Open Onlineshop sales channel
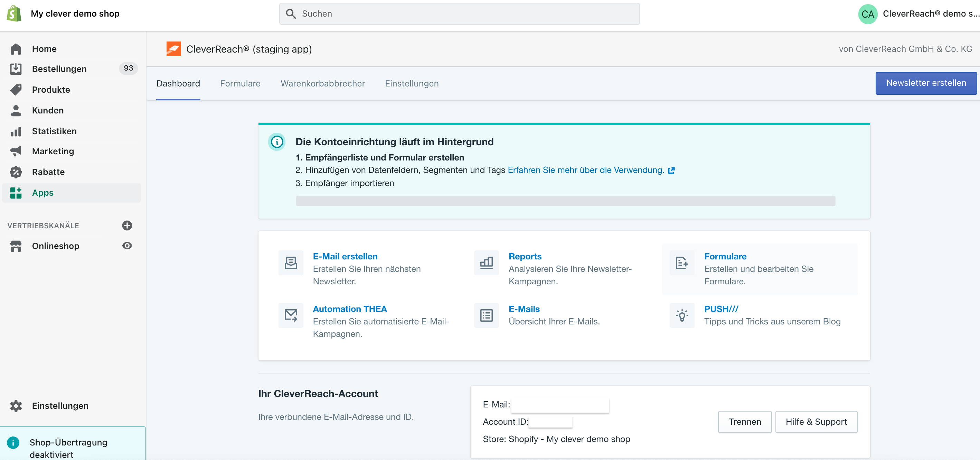 click(x=56, y=246)
